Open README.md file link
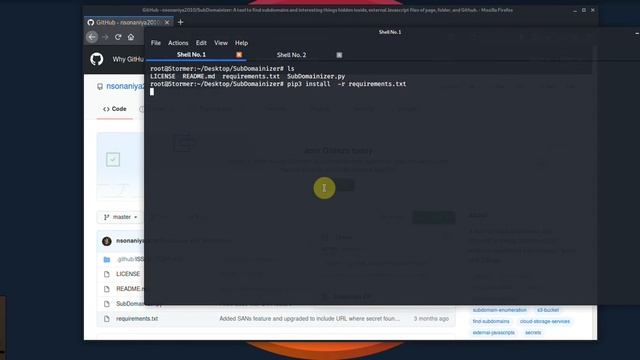The image size is (640, 360). pyautogui.click(x=130, y=289)
